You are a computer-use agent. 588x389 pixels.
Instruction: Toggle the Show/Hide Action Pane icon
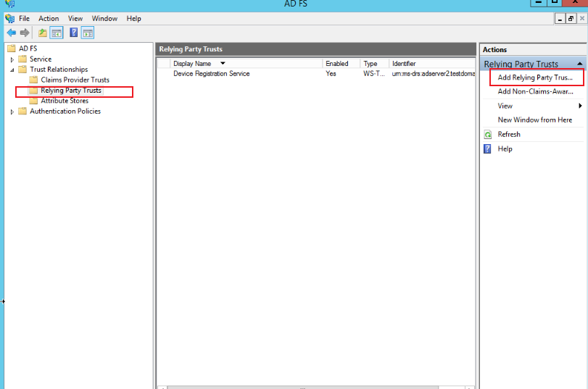pyautogui.click(x=88, y=33)
